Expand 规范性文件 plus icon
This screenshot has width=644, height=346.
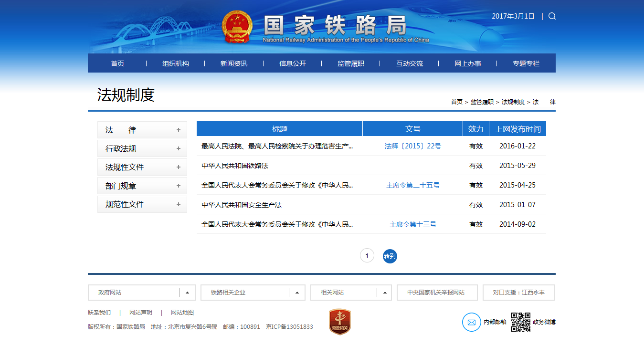click(x=179, y=204)
